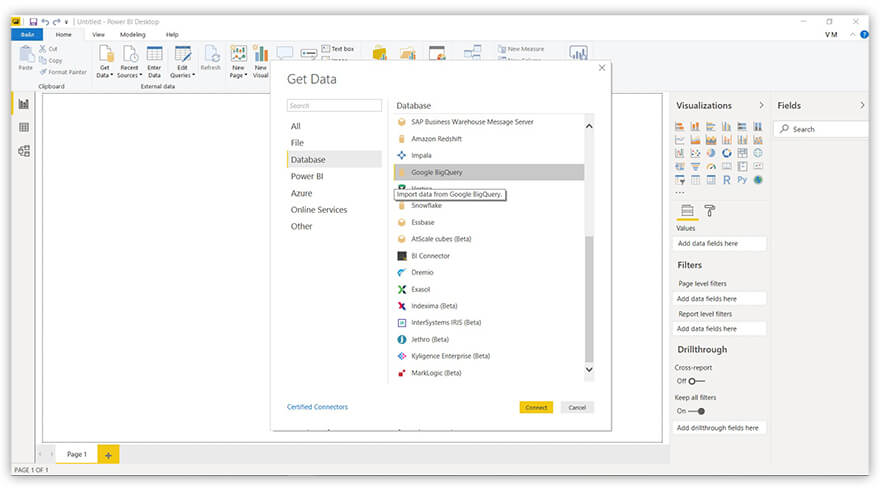Open the Certified Connectors link
Viewport: 880px width, 491px height.
point(317,407)
